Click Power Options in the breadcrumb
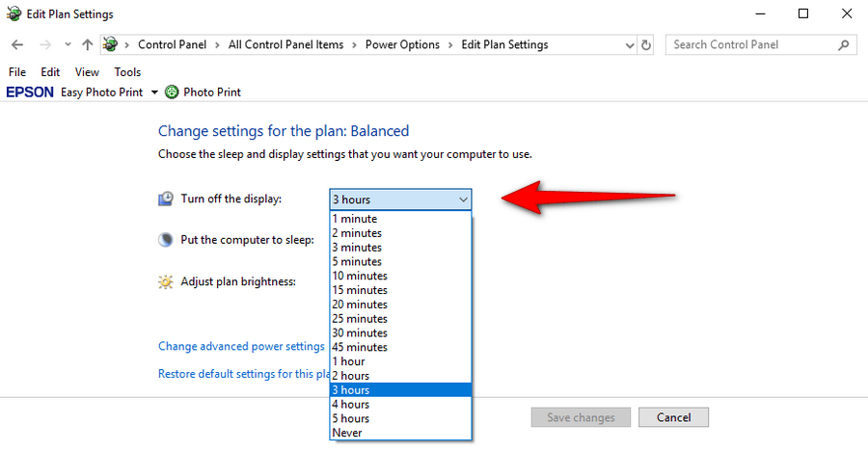The width and height of the screenshot is (868, 451). pos(402,45)
